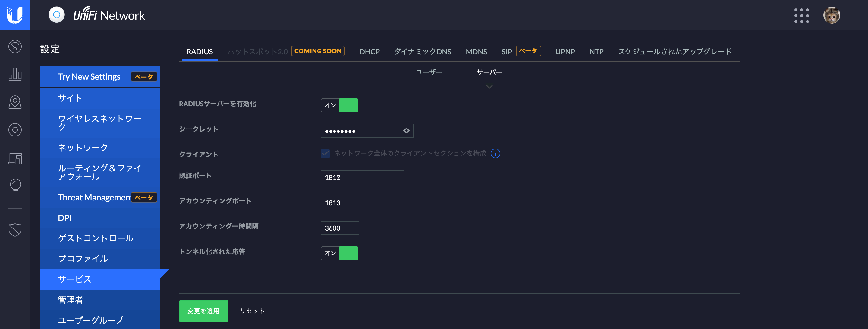This screenshot has width=868, height=329.
Task: Toggle RADIUSサーバーを有効化 switch
Action: [339, 105]
